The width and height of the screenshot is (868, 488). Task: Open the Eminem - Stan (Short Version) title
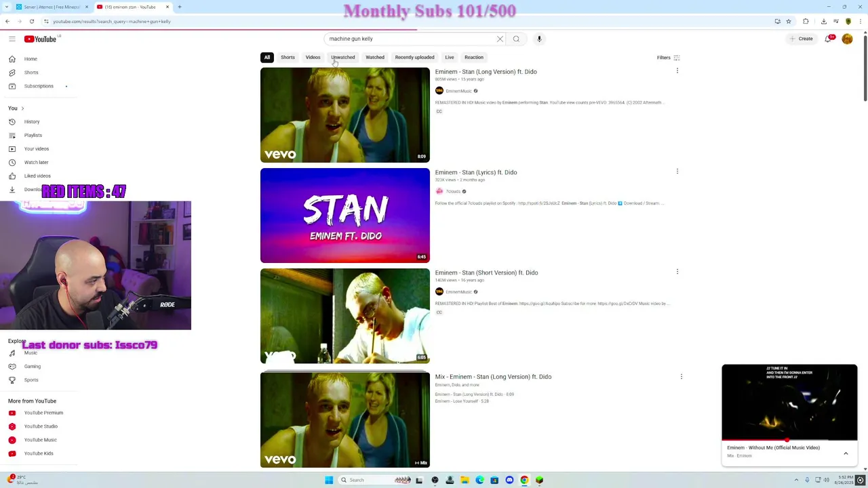coord(486,272)
